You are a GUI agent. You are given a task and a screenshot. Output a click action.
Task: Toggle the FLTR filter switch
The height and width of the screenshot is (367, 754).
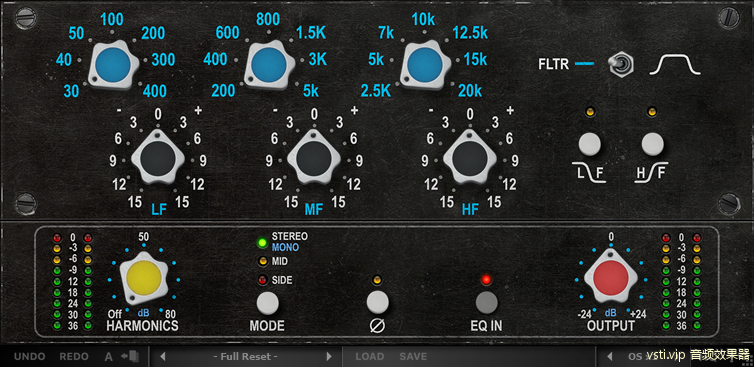(x=621, y=64)
